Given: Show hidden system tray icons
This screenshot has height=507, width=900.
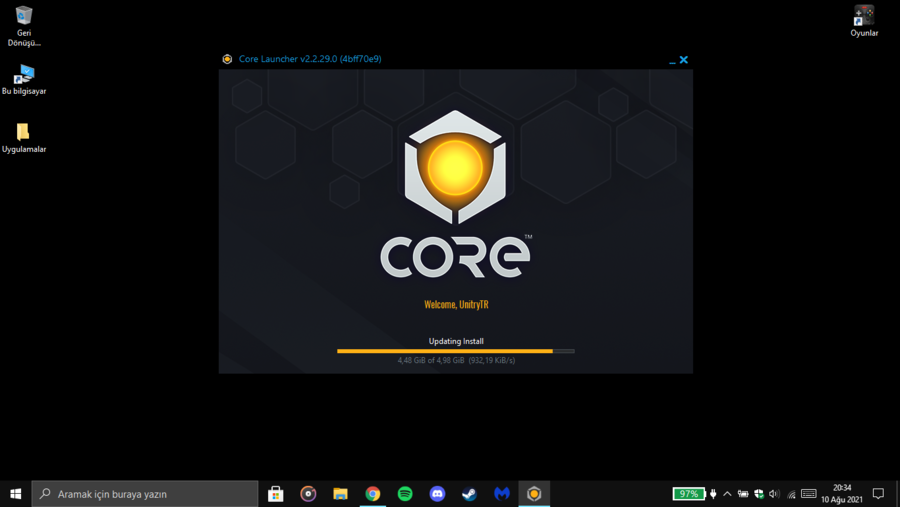Looking at the screenshot, I should click(x=727, y=494).
